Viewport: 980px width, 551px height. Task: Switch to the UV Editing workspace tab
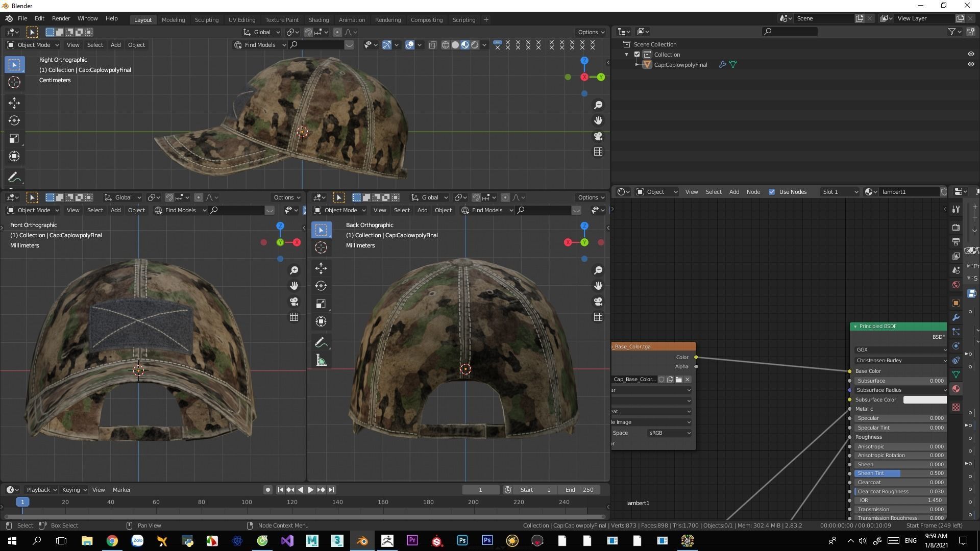pyautogui.click(x=242, y=19)
